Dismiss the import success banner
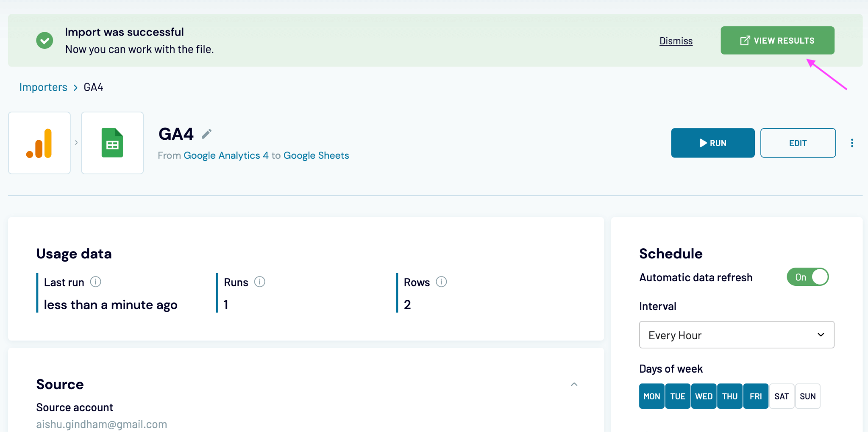 (x=676, y=41)
